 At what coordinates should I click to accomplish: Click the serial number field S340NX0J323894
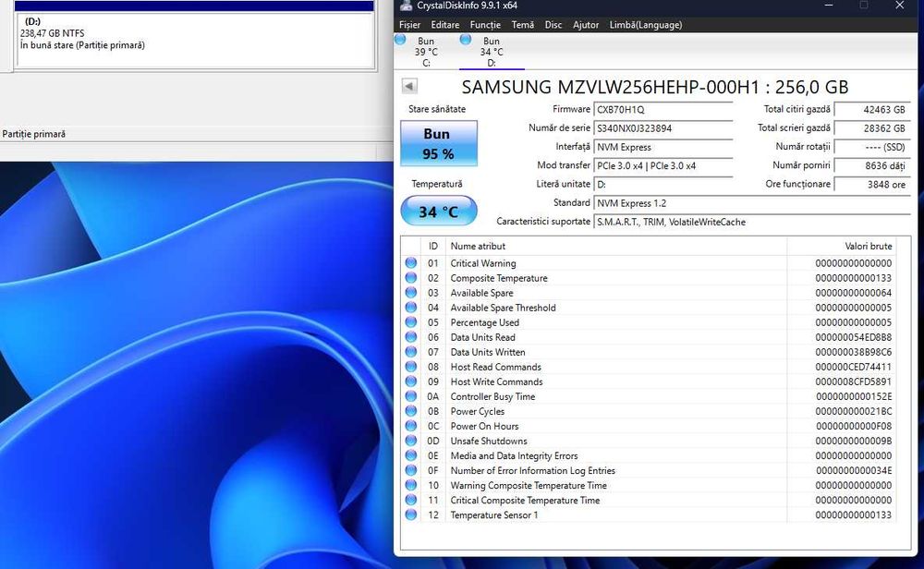[x=663, y=128]
